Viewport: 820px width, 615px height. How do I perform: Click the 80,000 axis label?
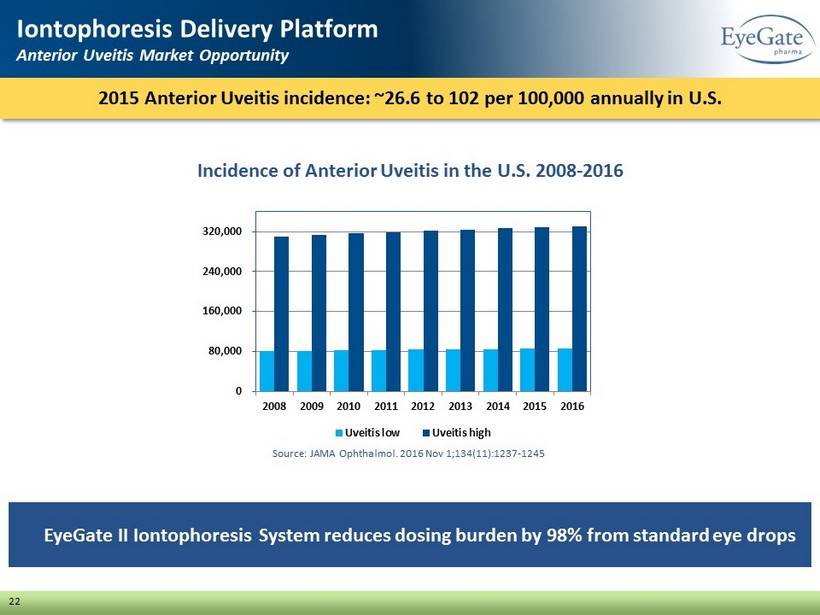click(225, 351)
